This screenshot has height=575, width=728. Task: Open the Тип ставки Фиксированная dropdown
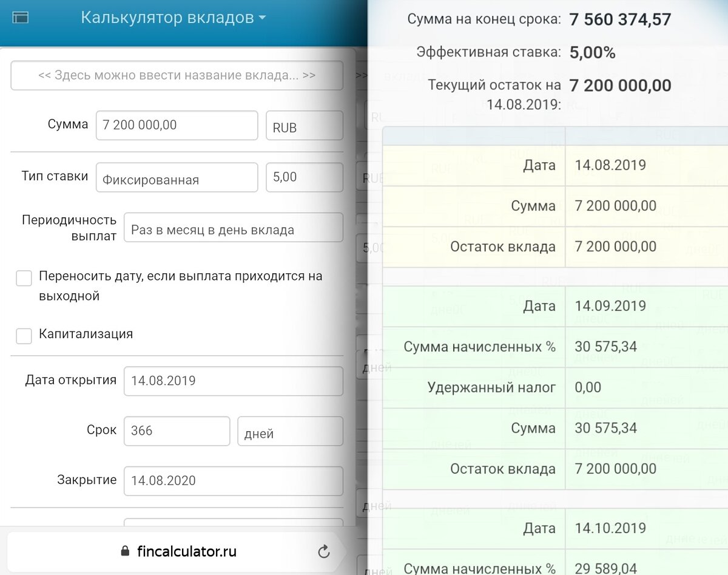click(177, 177)
